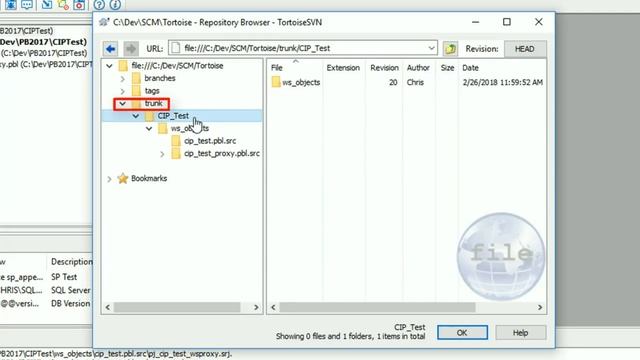The image size is (640, 360).
Task: Collapse the CIP_Test folder node
Action: (136, 116)
